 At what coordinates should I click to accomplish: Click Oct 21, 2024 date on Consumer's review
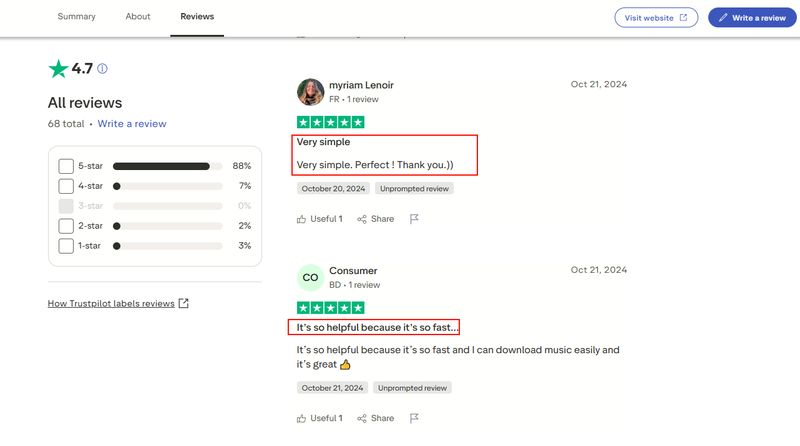point(598,270)
